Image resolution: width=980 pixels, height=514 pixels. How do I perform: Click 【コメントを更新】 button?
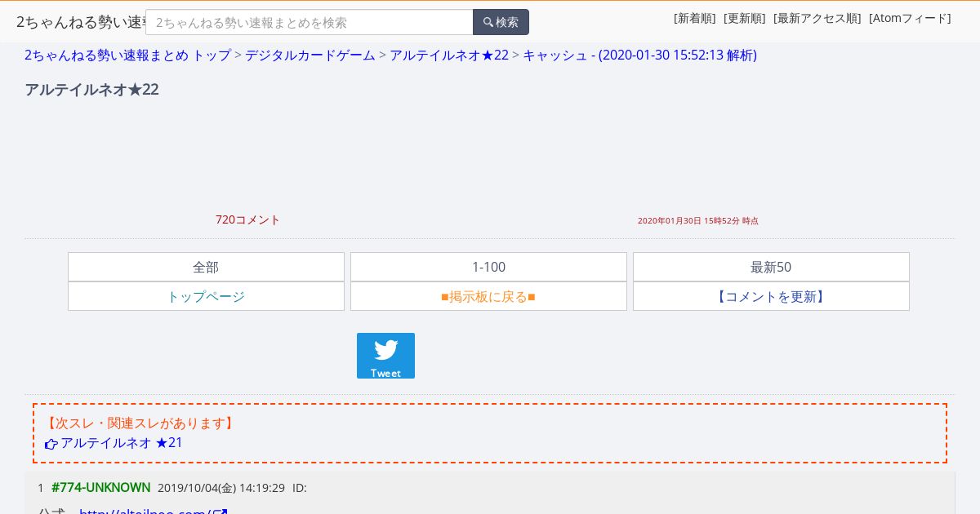coord(771,296)
